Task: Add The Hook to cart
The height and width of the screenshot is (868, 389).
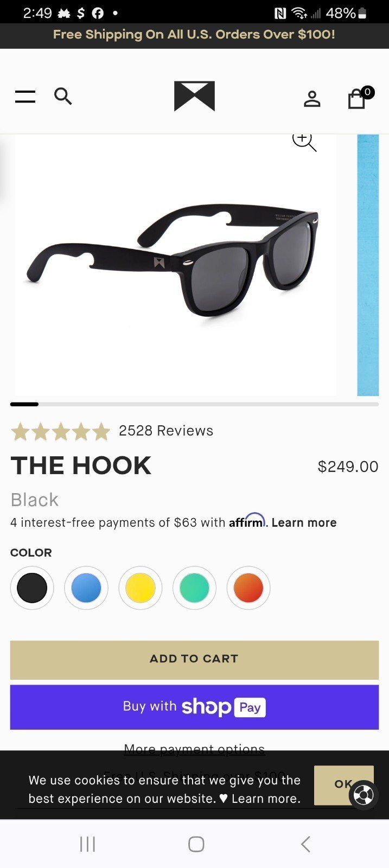Action: (x=194, y=660)
